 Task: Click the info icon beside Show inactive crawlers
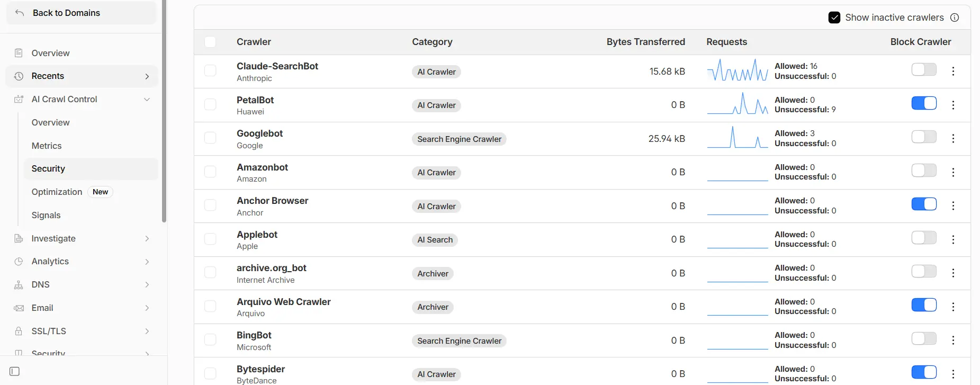[x=955, y=17]
